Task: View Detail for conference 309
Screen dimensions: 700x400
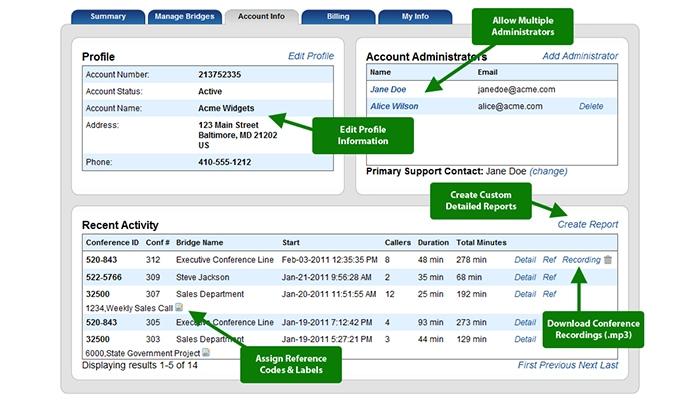Action: (525, 277)
